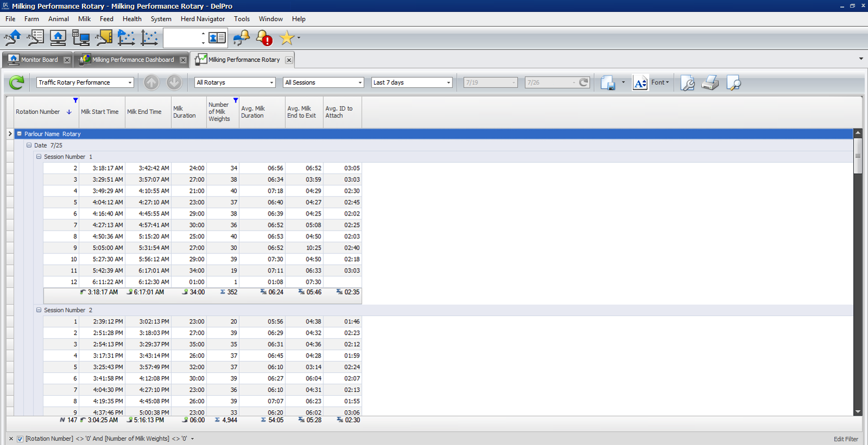Image resolution: width=868 pixels, height=445 pixels.
Task: Click the gold star favorites icon
Action: 286,37
